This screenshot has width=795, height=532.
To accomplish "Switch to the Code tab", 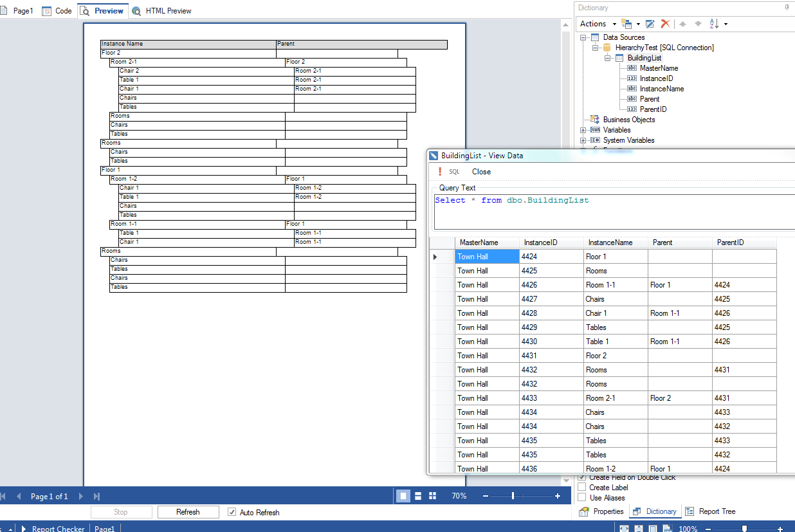I will 57,11.
